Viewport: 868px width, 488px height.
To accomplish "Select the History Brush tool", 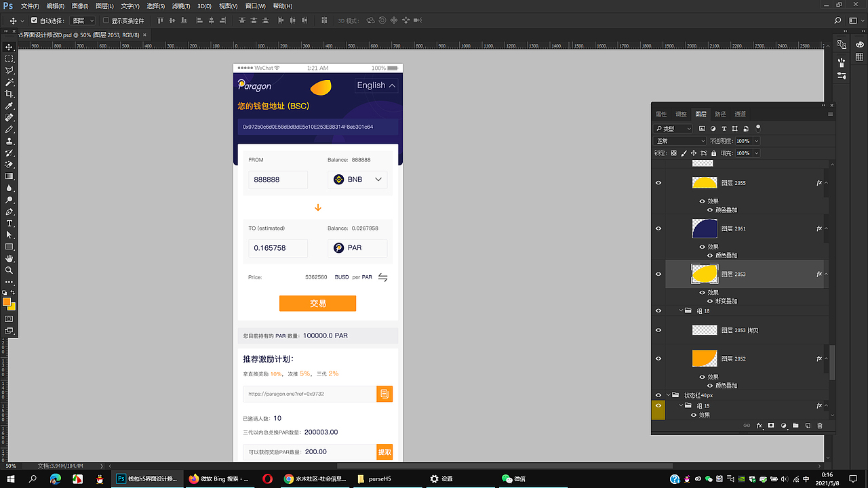I will pos(9,153).
